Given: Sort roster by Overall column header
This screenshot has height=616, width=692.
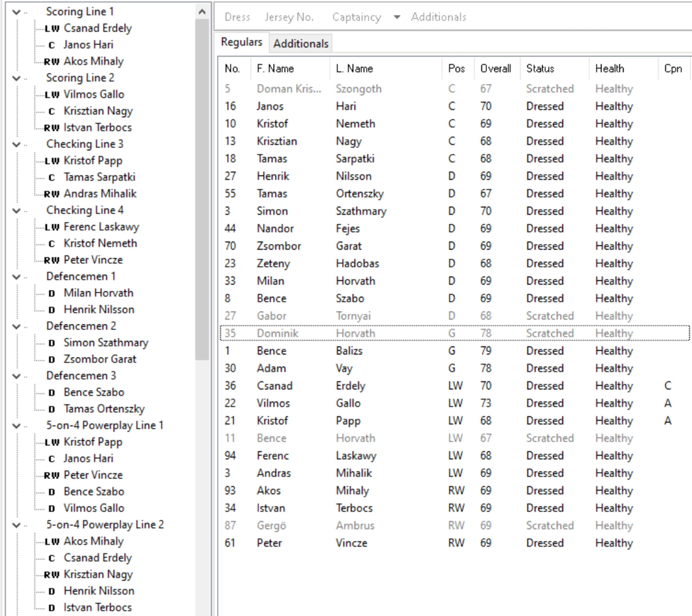Looking at the screenshot, I should 495,69.
